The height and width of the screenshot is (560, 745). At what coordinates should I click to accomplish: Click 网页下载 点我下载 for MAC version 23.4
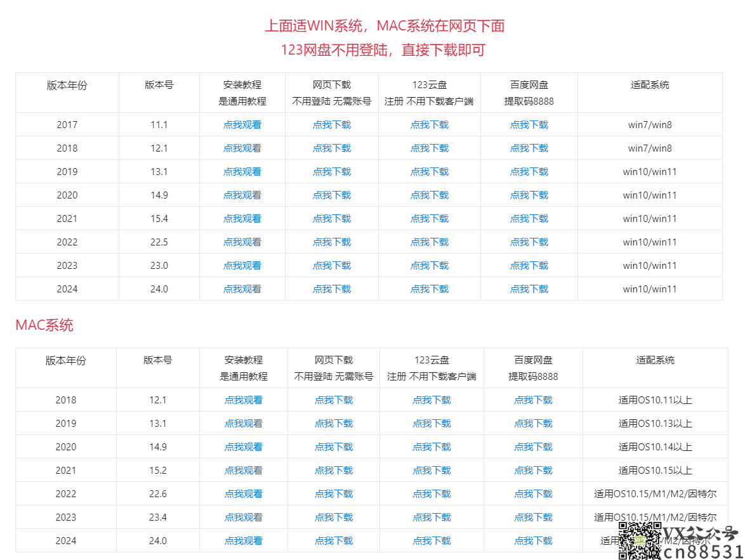click(x=334, y=518)
